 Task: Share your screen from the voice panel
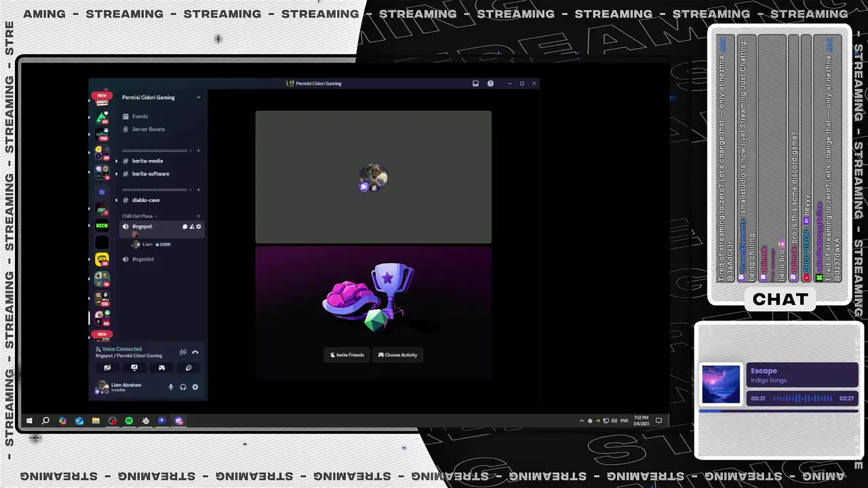coord(134,368)
